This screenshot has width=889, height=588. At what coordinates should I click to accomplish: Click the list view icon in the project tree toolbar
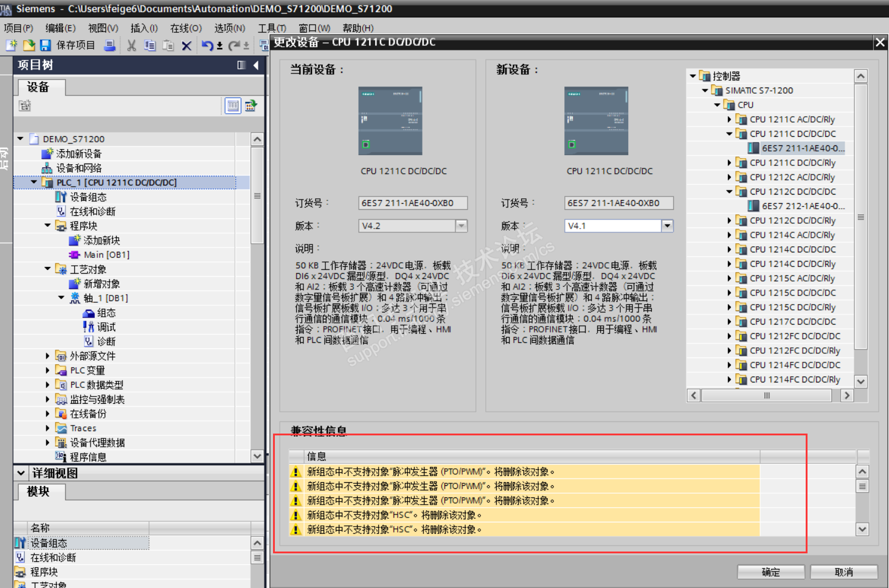pyautogui.click(x=233, y=106)
